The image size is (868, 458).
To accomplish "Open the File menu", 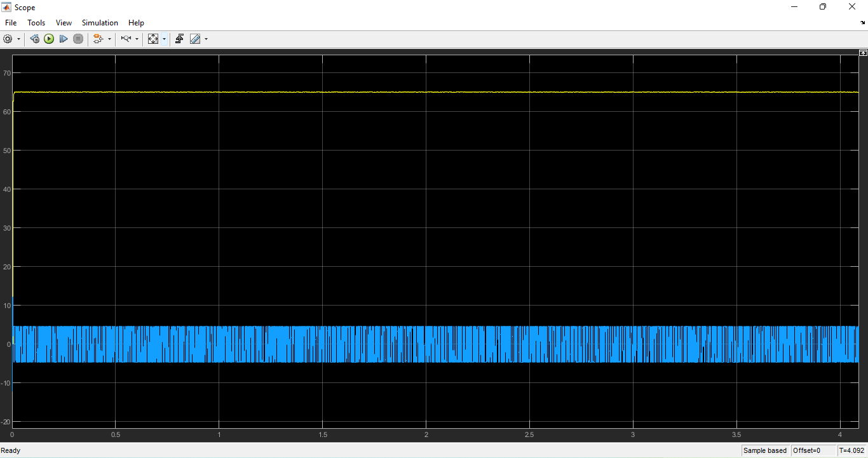I will 11,23.
